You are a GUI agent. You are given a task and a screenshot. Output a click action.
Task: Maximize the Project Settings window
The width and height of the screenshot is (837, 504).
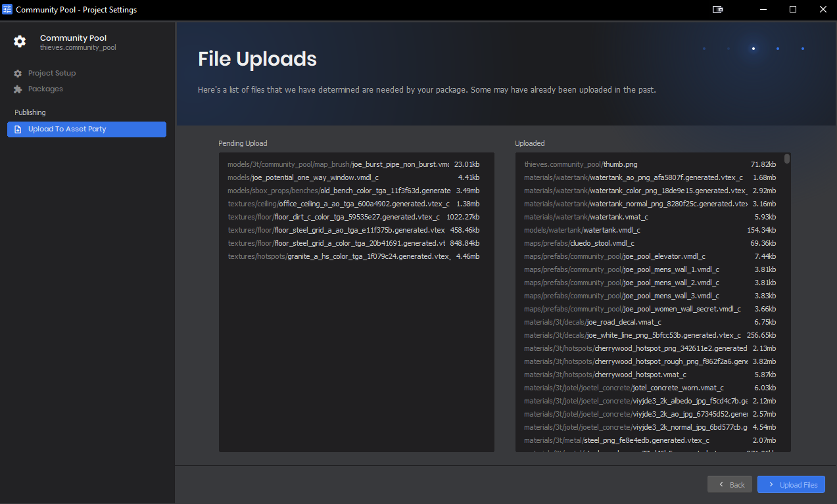click(793, 10)
